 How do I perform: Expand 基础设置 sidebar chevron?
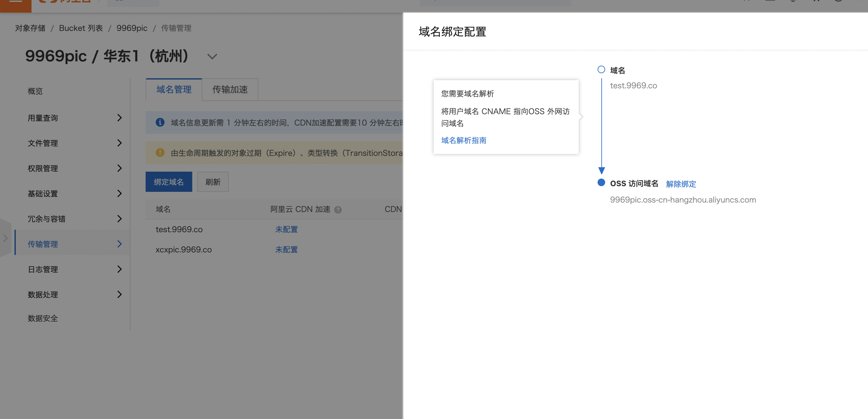119,193
